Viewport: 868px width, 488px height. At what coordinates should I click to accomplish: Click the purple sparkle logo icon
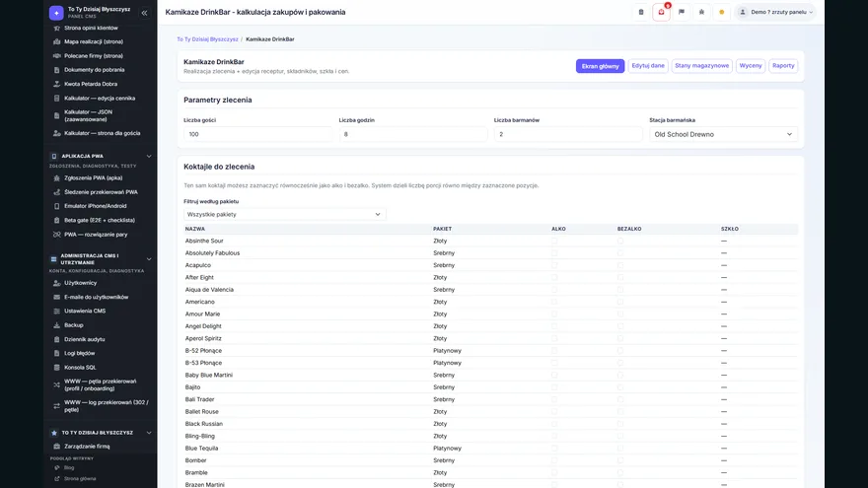coord(56,12)
